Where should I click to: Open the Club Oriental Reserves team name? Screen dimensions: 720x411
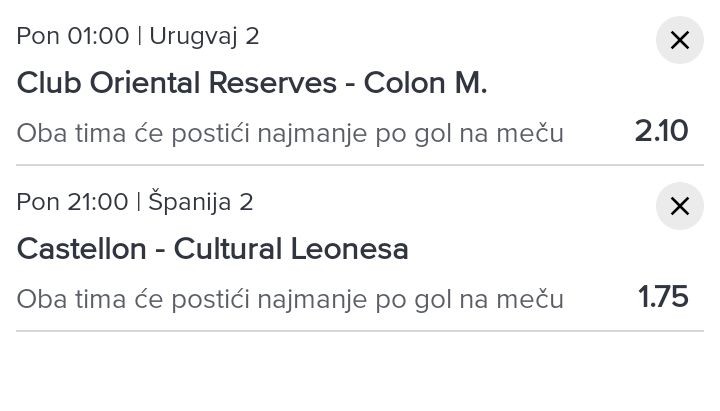click(x=176, y=83)
